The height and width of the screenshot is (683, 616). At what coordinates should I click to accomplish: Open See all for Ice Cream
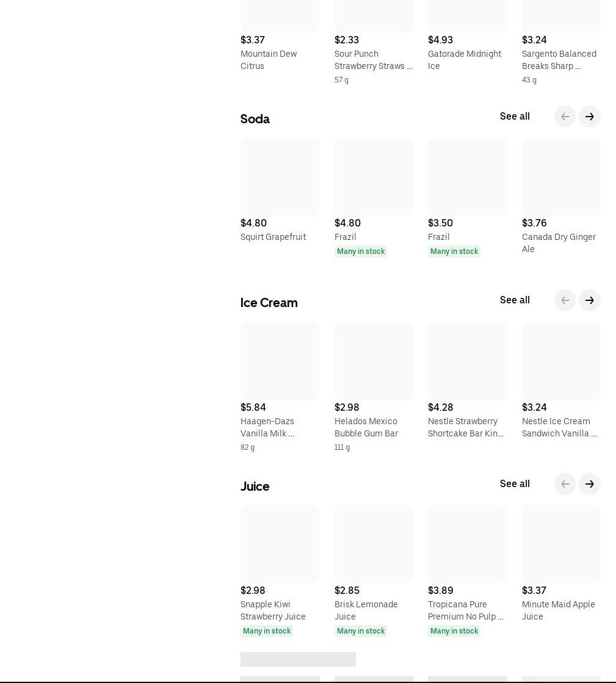[515, 300]
